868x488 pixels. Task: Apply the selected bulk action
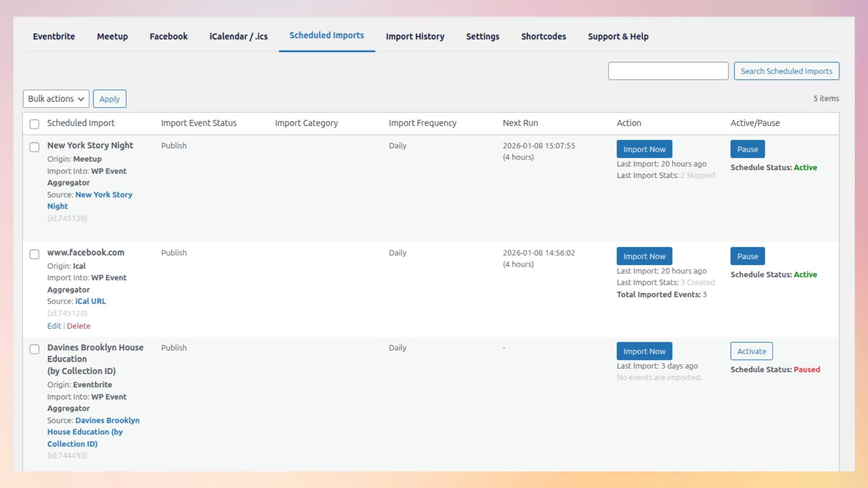point(109,99)
